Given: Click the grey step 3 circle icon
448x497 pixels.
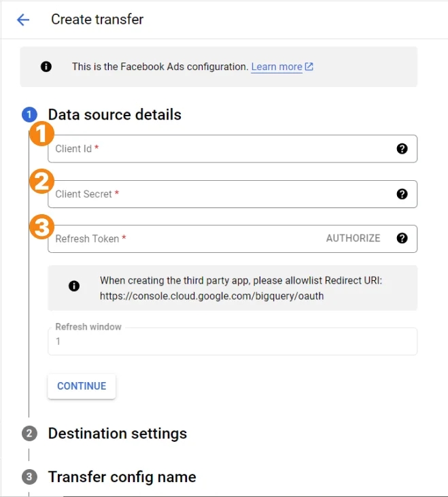Looking at the screenshot, I should [x=29, y=477].
